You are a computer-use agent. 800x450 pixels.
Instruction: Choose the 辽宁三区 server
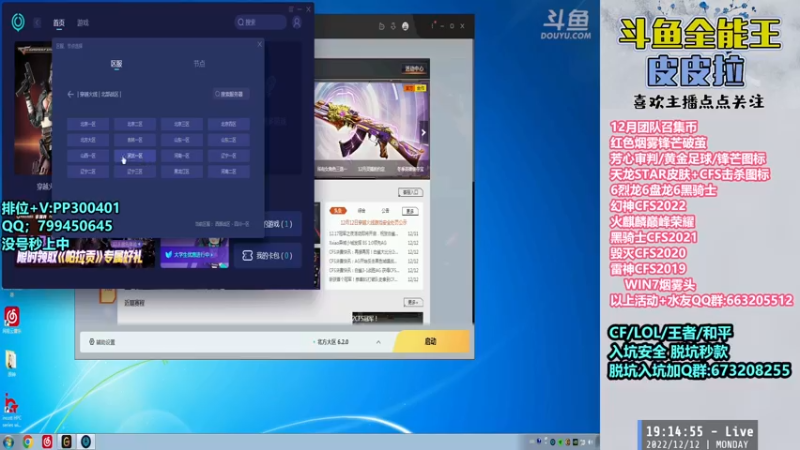tap(135, 171)
